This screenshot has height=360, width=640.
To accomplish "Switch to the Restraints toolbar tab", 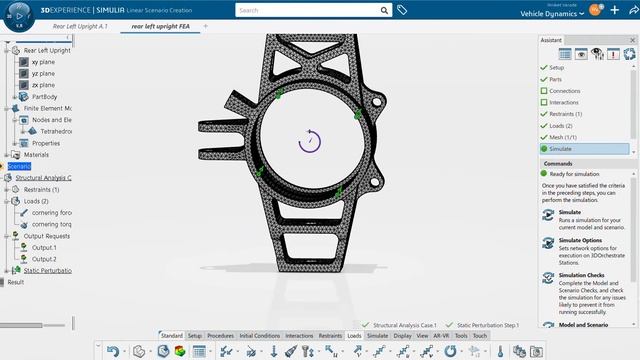I will click(x=330, y=336).
